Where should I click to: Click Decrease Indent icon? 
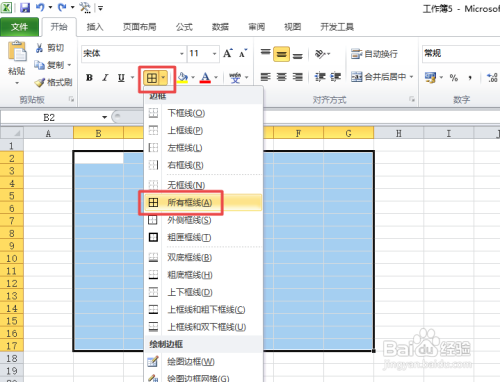click(x=320, y=77)
